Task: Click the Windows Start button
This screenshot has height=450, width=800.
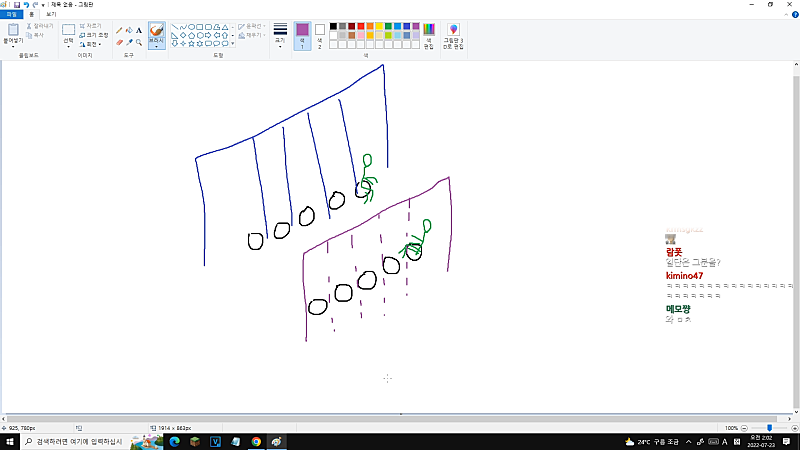Action: (x=10, y=442)
